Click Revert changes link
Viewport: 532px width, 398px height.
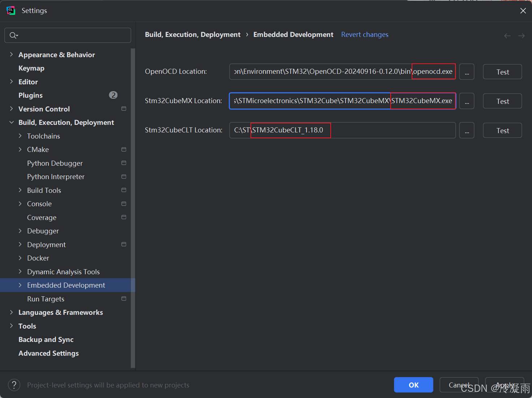pos(365,34)
